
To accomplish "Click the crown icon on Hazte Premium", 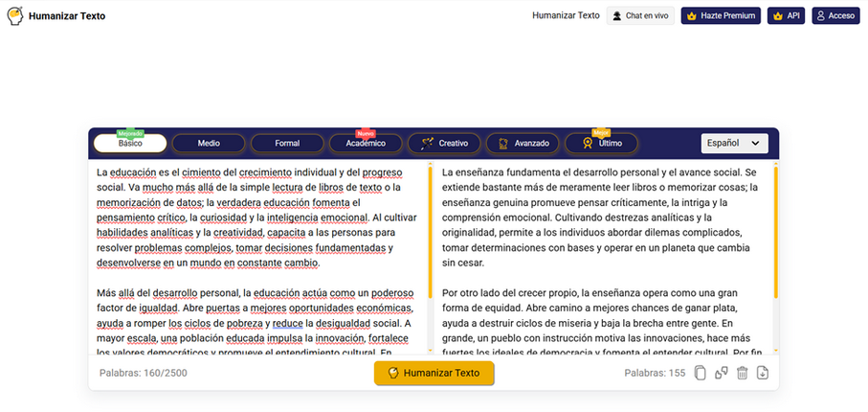I will point(691,16).
